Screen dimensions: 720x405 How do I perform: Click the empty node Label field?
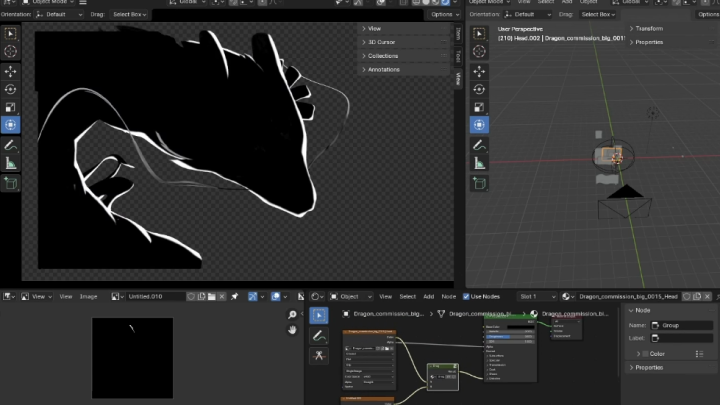tap(682, 338)
